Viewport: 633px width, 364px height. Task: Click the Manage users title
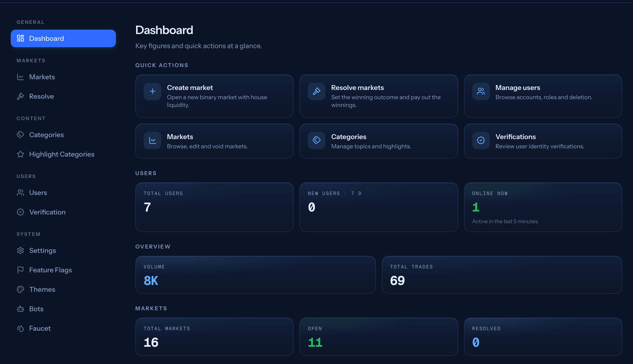tap(518, 88)
